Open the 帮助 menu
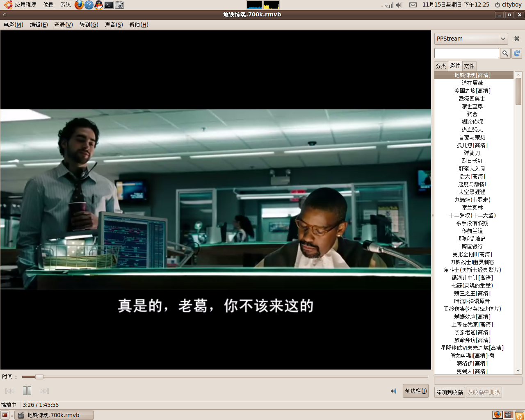 pyautogui.click(x=139, y=25)
